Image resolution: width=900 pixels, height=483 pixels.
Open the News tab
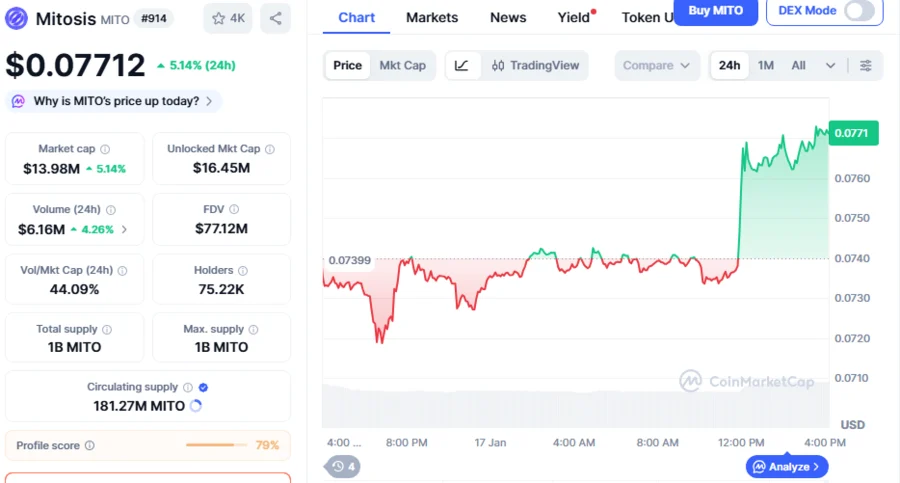pyautogui.click(x=508, y=17)
